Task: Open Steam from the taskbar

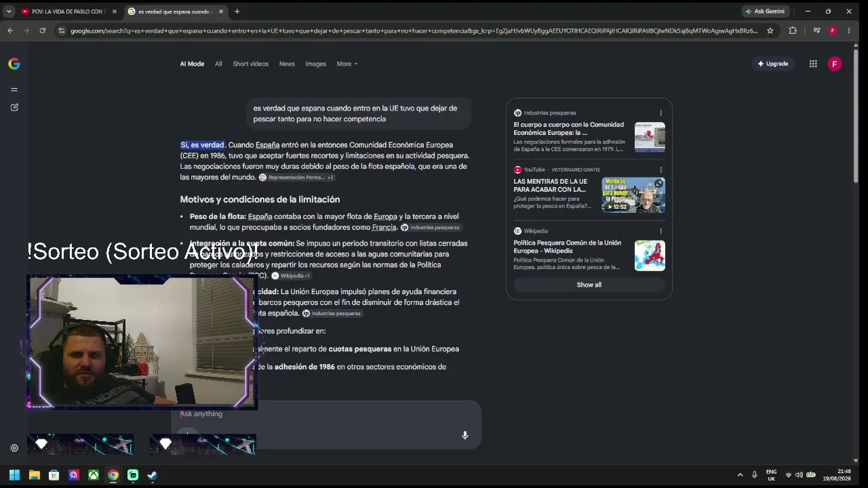Action: [153, 475]
